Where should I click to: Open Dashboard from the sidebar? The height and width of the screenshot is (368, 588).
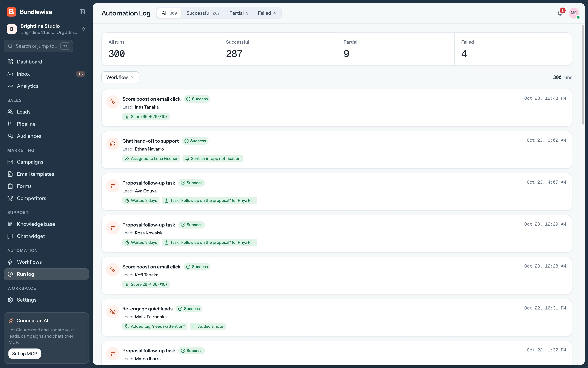[x=46, y=62]
